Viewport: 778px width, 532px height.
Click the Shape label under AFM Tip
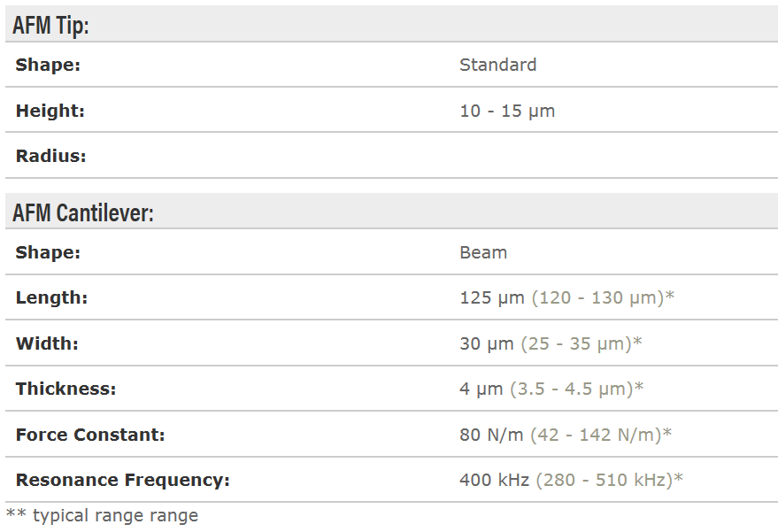pos(48,65)
